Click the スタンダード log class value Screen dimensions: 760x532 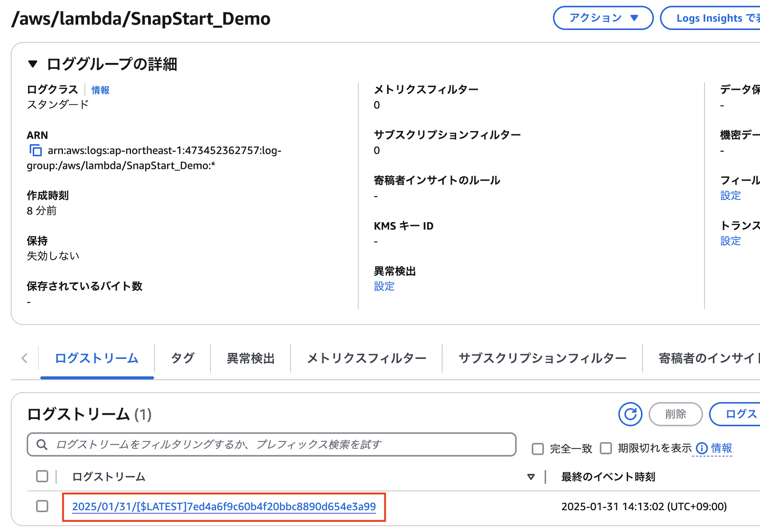coord(58,105)
